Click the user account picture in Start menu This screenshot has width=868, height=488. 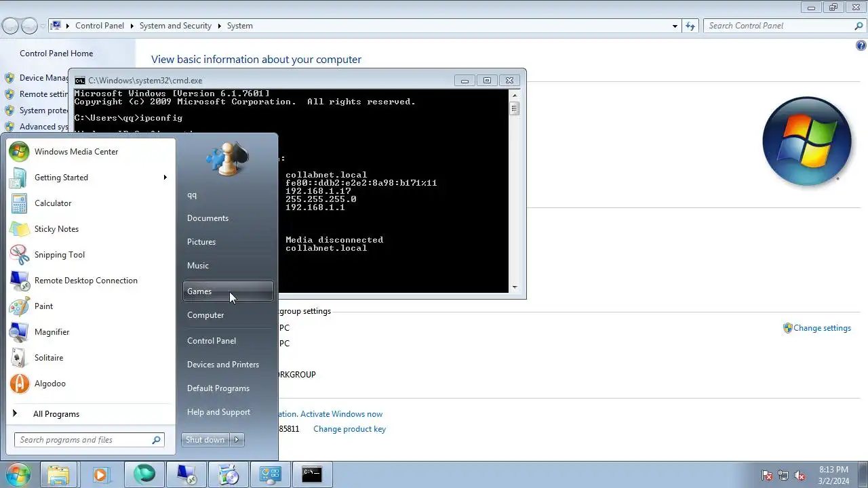tap(227, 160)
